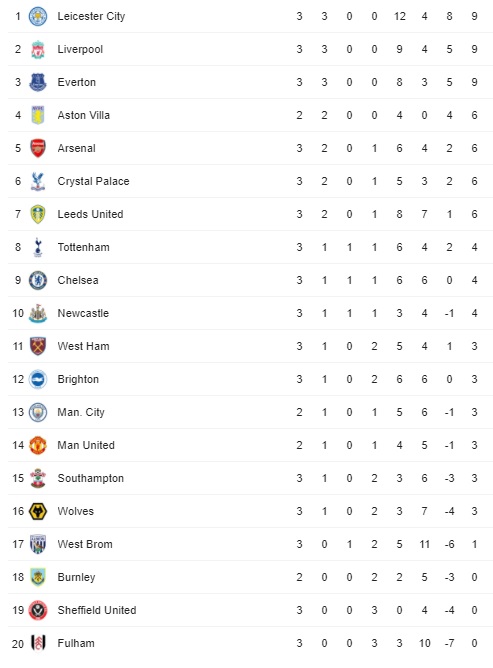
Task: Open the Newcastle team name link
Action: coord(83,314)
